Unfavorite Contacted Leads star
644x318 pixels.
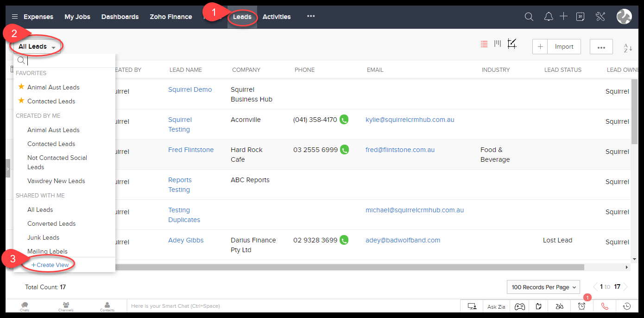click(21, 101)
